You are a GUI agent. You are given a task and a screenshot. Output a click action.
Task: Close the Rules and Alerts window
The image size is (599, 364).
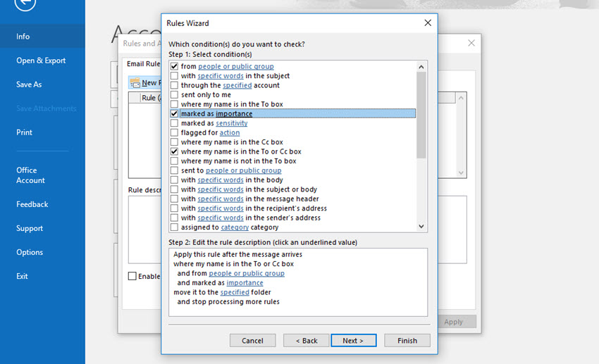pyautogui.click(x=471, y=43)
